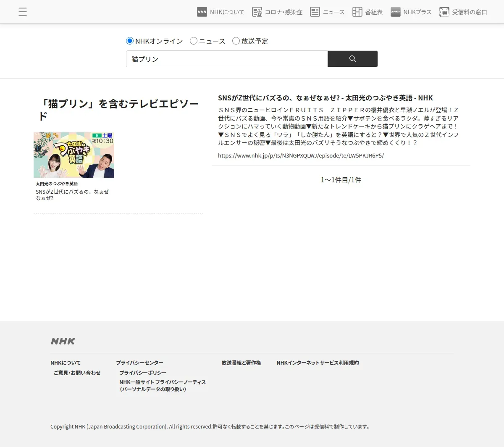The image size is (504, 447).
Task: Open footer プライバシーポリシー link
Action: click(x=143, y=373)
